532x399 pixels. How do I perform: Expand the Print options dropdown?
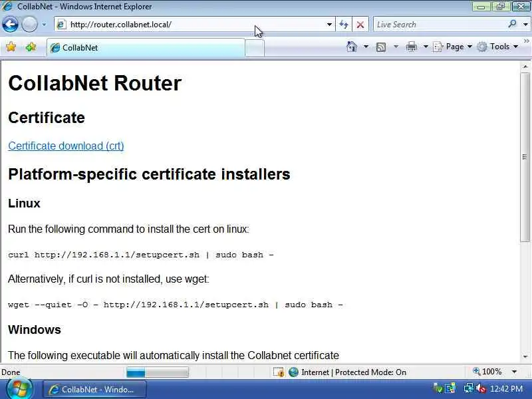click(426, 47)
